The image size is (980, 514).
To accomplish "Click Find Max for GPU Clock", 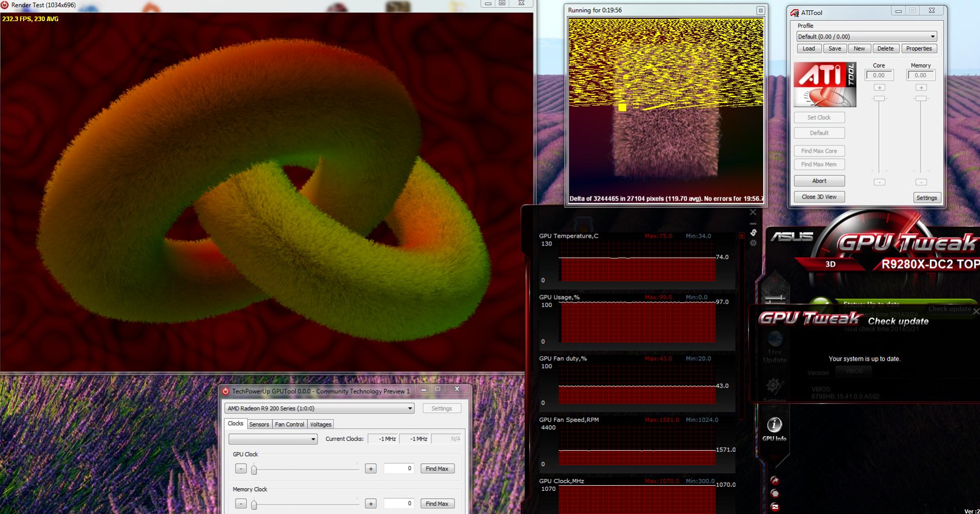I will (437, 469).
